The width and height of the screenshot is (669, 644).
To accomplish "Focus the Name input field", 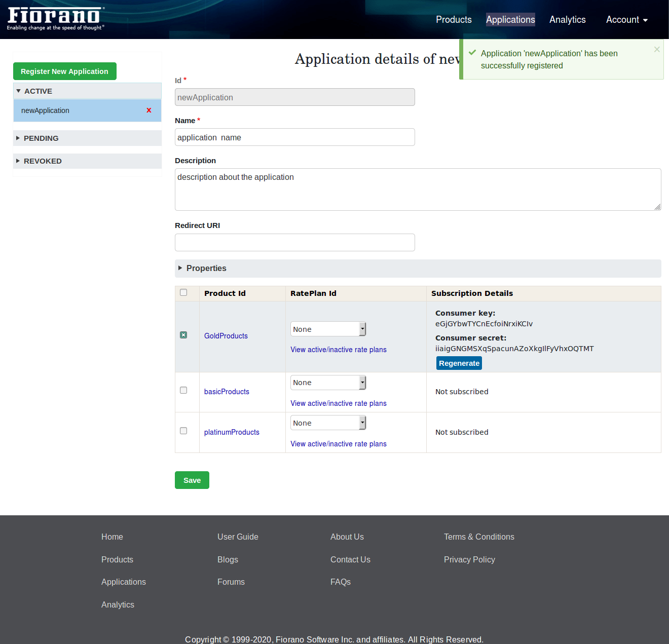I will (295, 137).
